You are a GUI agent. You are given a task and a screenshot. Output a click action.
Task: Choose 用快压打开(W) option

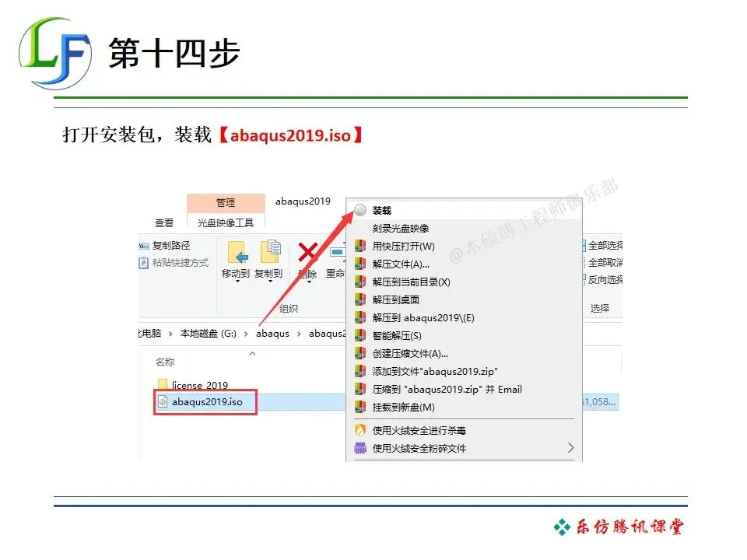465,247
